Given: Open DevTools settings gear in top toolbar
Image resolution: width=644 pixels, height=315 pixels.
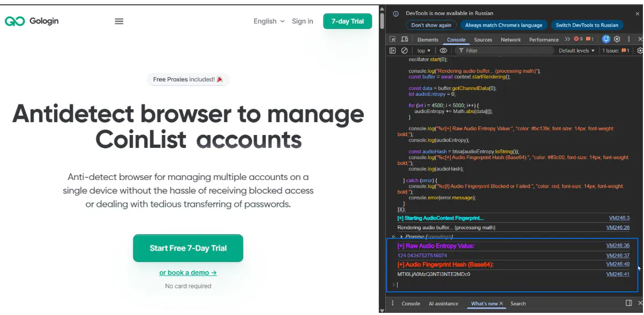Looking at the screenshot, I should click(x=617, y=39).
